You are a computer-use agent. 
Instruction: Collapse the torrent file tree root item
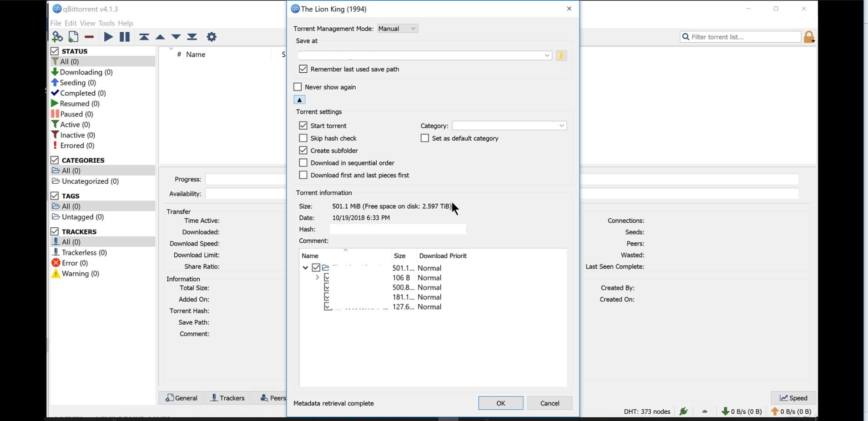[305, 268]
